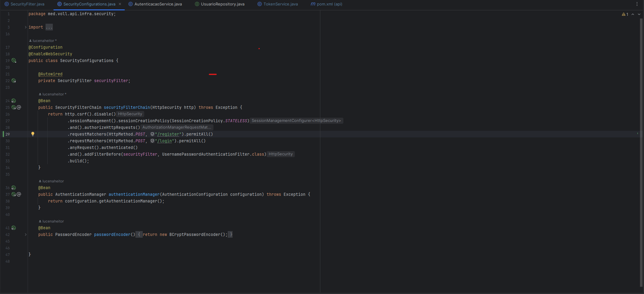The height and width of the screenshot is (294, 644).
Task: Click the autowired dependency icon on line 22
Action: [x=14, y=81]
